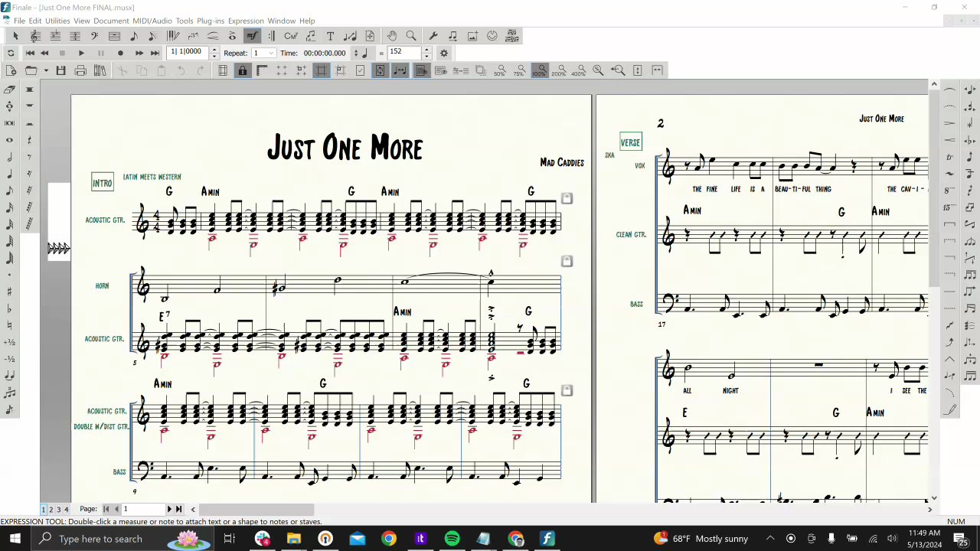Activate the Expression tool (mf icon)

pyautogui.click(x=251, y=36)
